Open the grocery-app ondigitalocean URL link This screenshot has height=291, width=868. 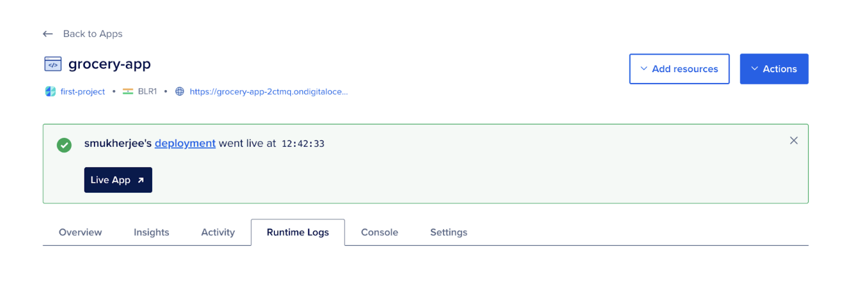click(269, 91)
